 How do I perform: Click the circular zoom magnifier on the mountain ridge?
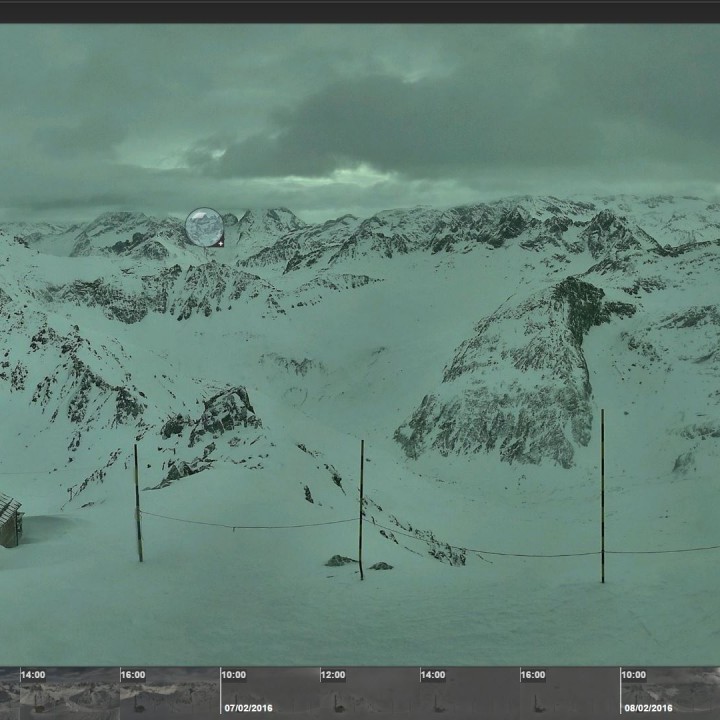204,227
